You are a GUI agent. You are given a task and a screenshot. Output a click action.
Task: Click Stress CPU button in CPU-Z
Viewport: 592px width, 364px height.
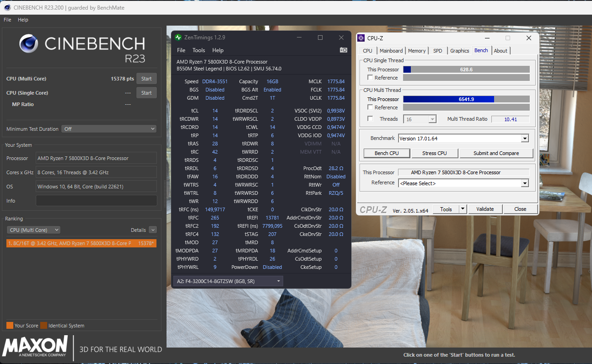(435, 153)
